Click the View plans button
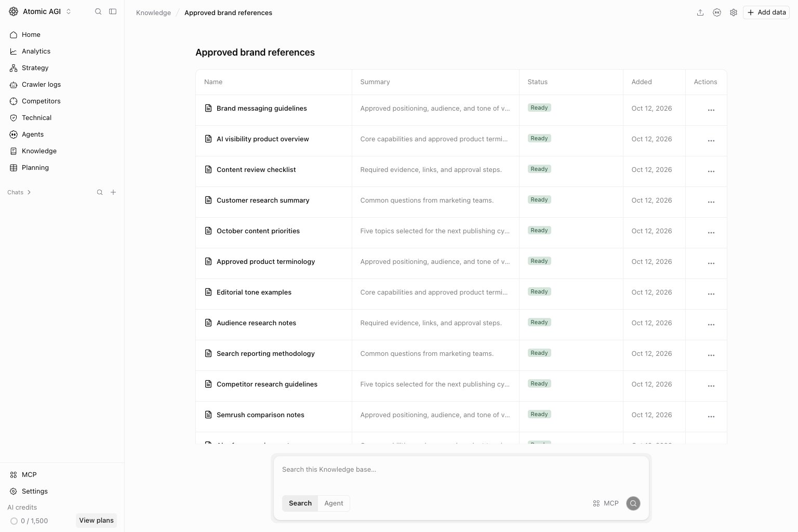 pos(96,521)
